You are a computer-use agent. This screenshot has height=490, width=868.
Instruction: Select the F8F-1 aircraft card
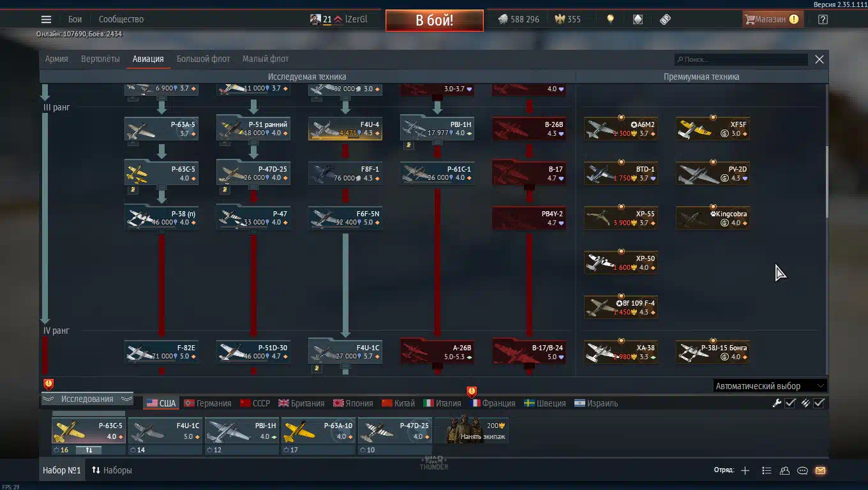point(345,174)
